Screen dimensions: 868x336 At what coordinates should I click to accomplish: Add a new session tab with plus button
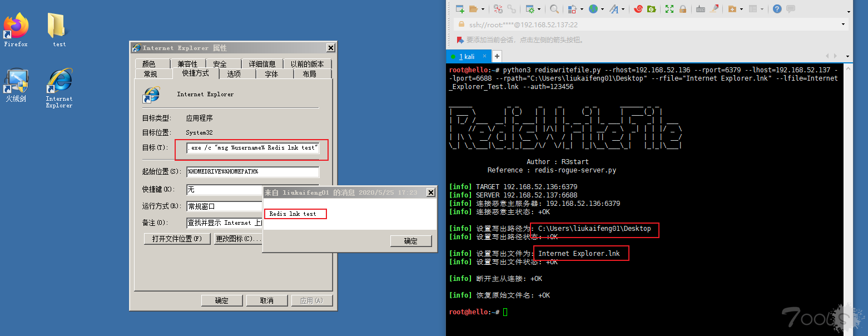(x=497, y=56)
